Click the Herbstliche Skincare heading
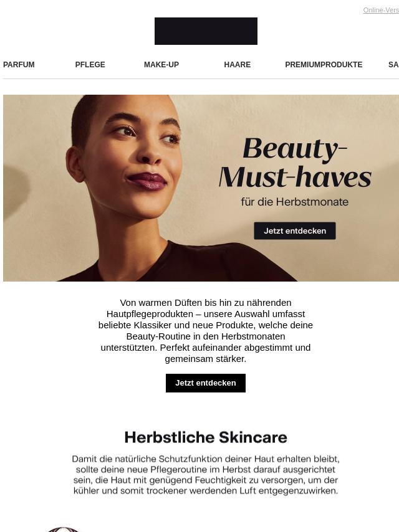This screenshot has height=532, width=399. [x=206, y=437]
